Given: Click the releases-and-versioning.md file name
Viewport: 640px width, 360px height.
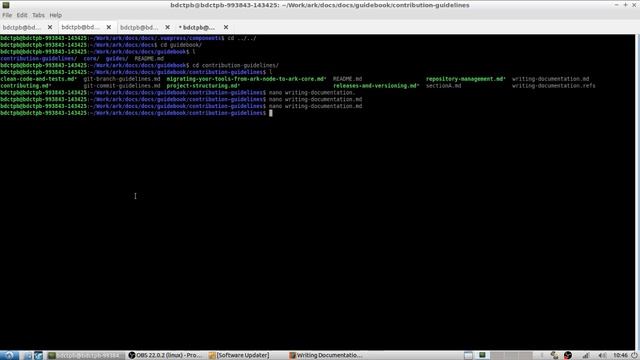Looking at the screenshot, I should click(x=376, y=86).
